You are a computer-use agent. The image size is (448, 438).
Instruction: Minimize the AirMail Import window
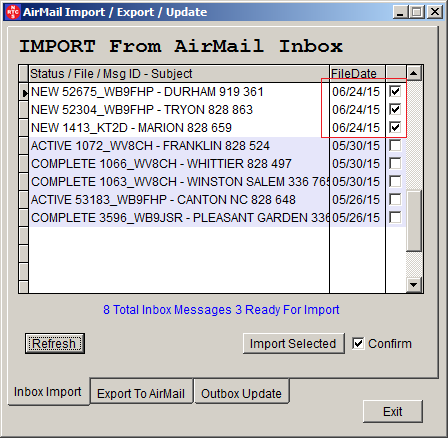pos(400,12)
